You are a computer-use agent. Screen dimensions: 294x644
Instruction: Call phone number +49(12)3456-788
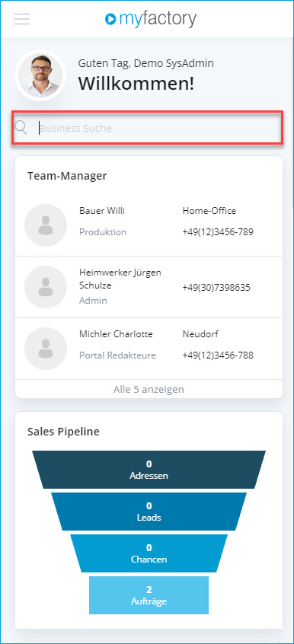[218, 355]
